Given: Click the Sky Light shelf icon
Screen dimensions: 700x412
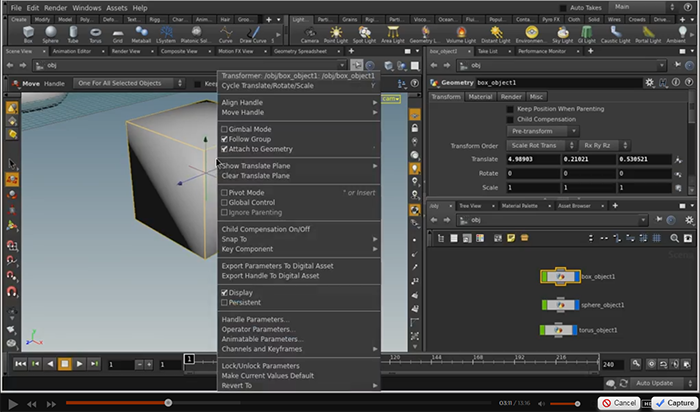Looking at the screenshot, I should pos(564,32).
